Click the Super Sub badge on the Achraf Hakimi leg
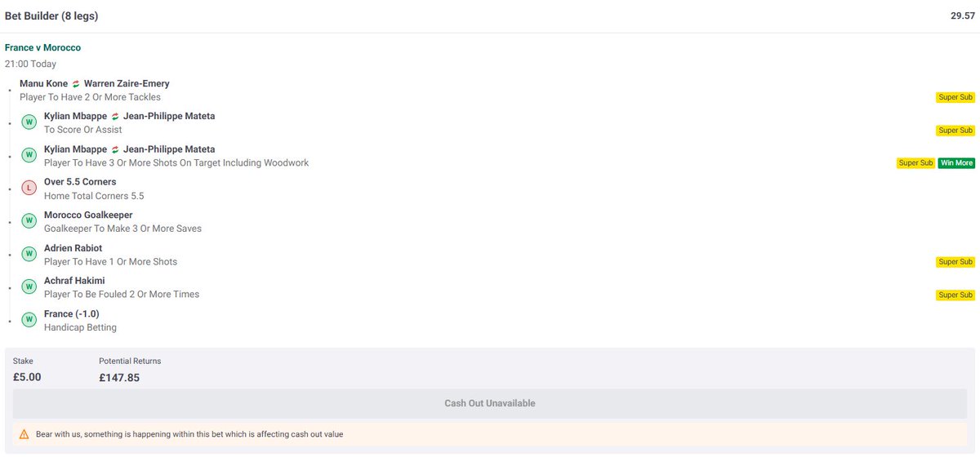This screenshot has width=980, height=462. (955, 295)
